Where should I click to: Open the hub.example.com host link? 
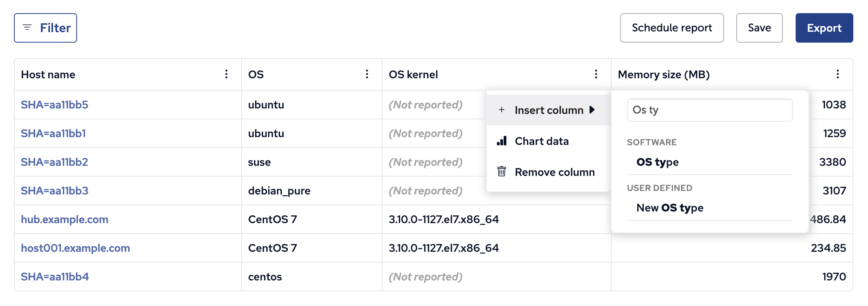click(65, 219)
